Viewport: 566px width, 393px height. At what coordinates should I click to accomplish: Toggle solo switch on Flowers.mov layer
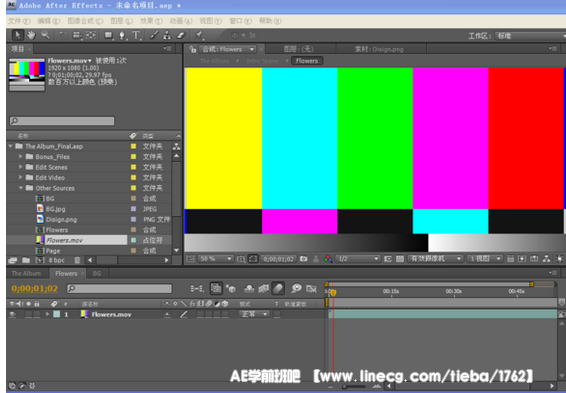point(28,314)
